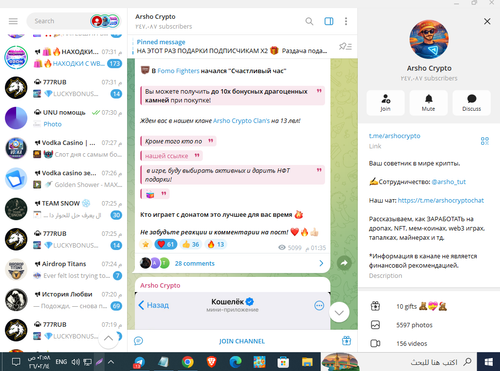Open the Windows Start menu
The width and height of the screenshot is (500, 371).
pyautogui.click(x=489, y=362)
